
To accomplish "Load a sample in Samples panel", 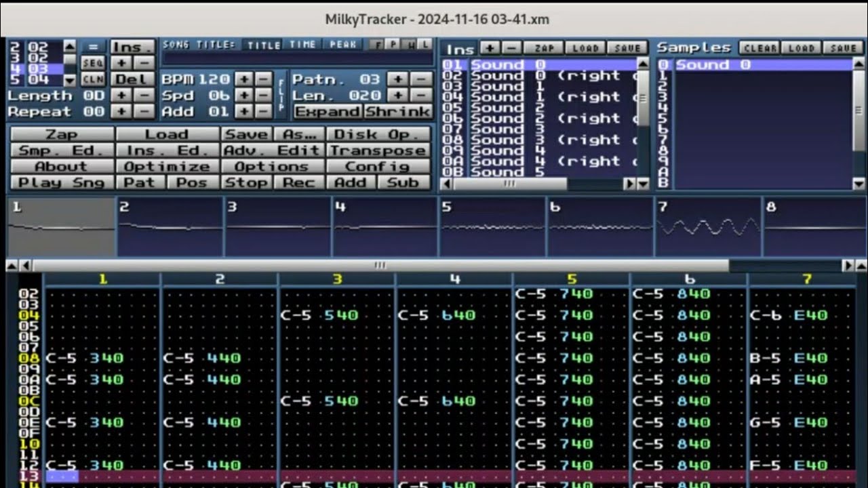I will [x=801, y=48].
